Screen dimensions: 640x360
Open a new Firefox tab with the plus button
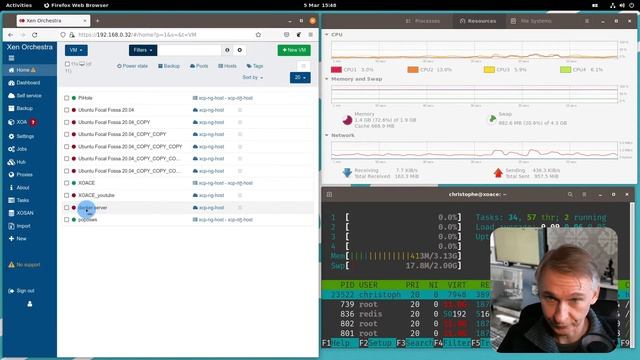(x=98, y=21)
